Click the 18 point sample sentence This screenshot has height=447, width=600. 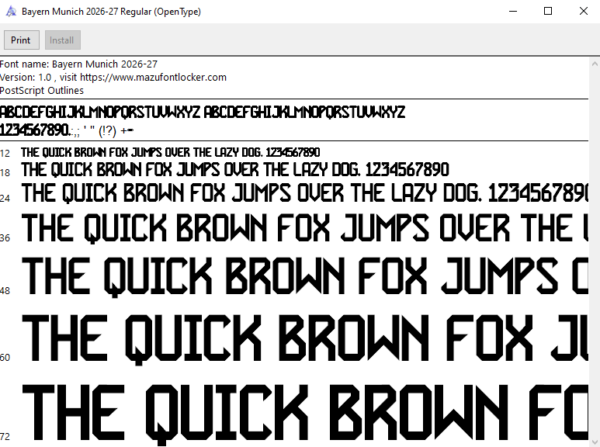235,170
